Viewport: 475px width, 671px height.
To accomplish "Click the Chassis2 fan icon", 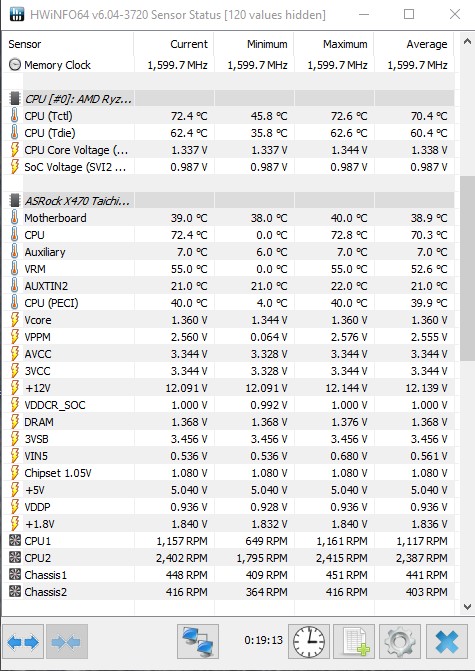I will pos(15,591).
